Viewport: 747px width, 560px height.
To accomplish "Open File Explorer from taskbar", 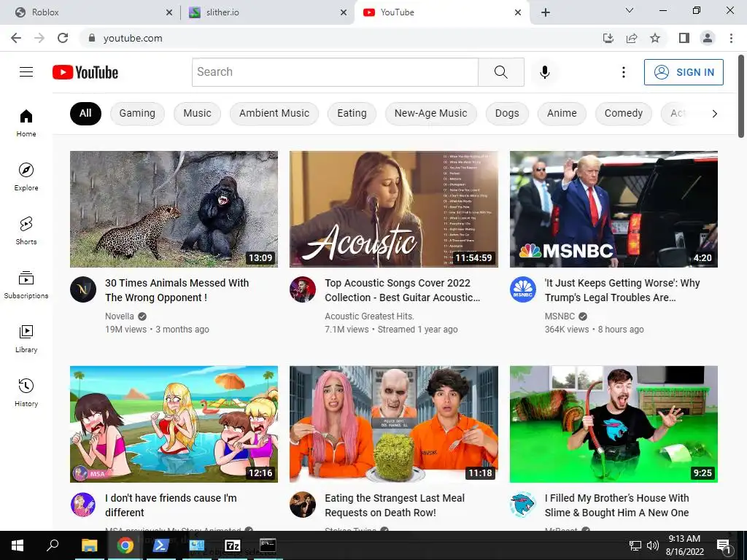I will click(89, 545).
